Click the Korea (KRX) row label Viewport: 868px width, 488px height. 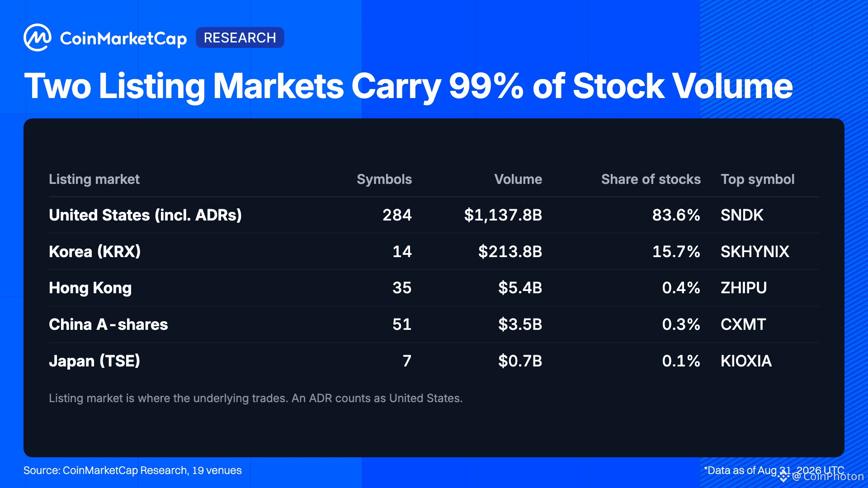95,252
